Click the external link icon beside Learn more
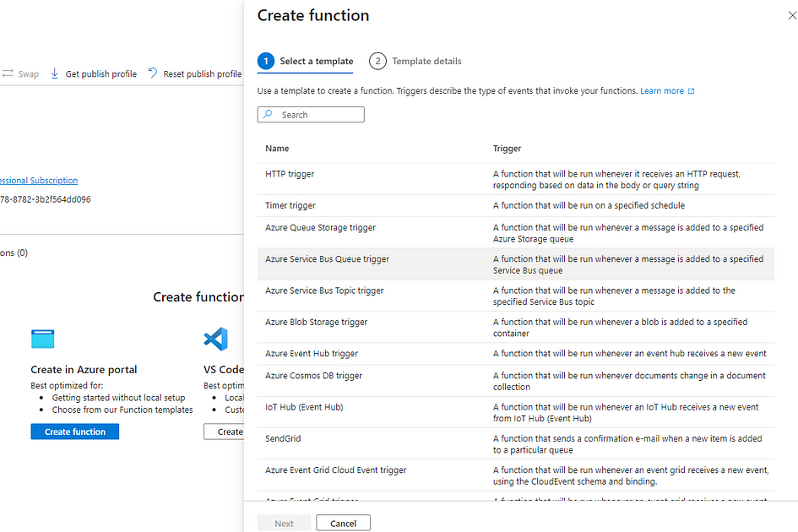Viewport: 798px width, 532px height. coord(691,91)
